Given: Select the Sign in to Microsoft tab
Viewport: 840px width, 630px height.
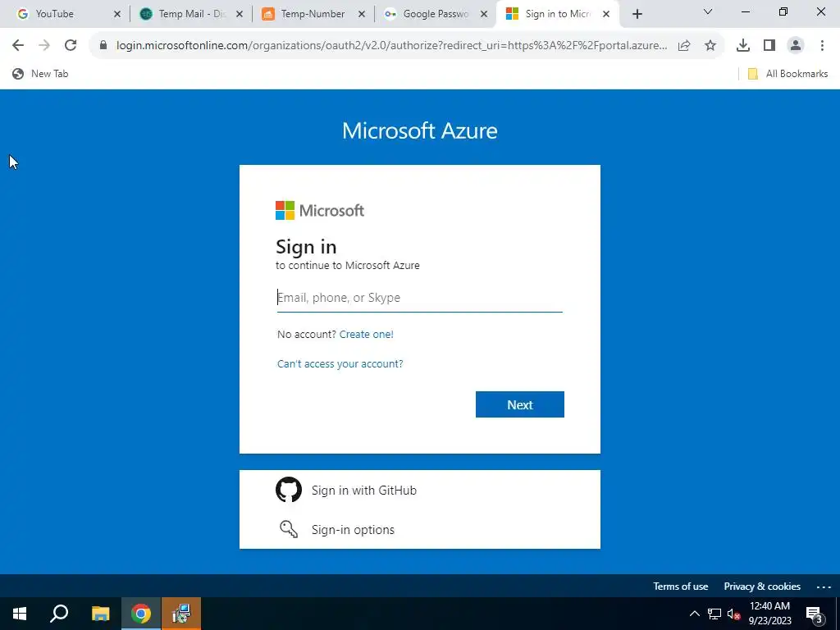Looking at the screenshot, I should coord(557,14).
